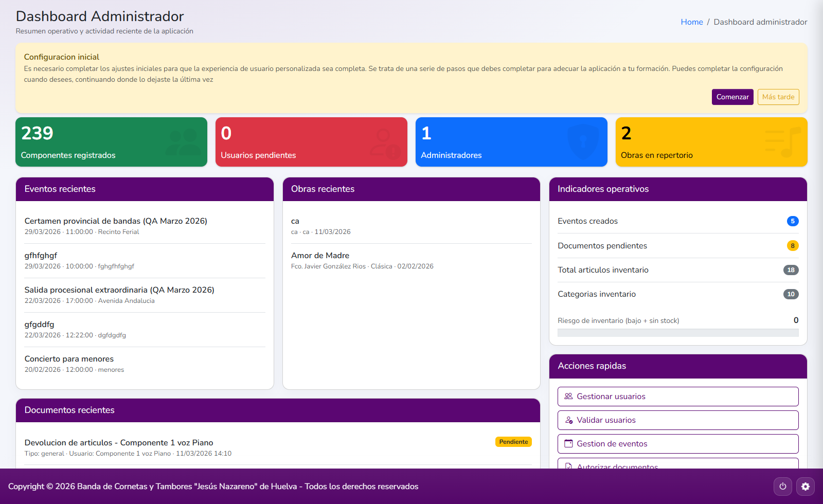Click Más tarde to postpone configuration
The height and width of the screenshot is (504, 823).
[x=778, y=97]
